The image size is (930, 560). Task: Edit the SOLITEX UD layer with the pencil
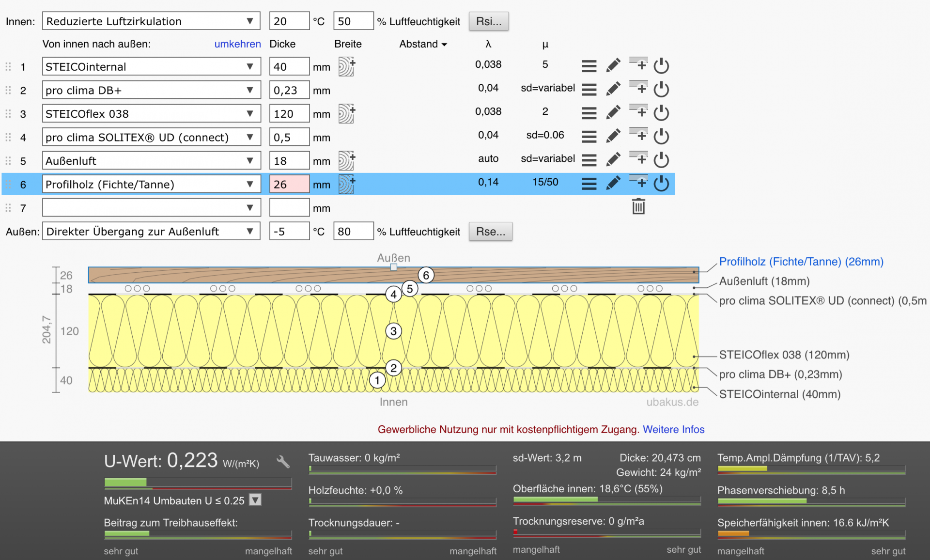click(613, 136)
